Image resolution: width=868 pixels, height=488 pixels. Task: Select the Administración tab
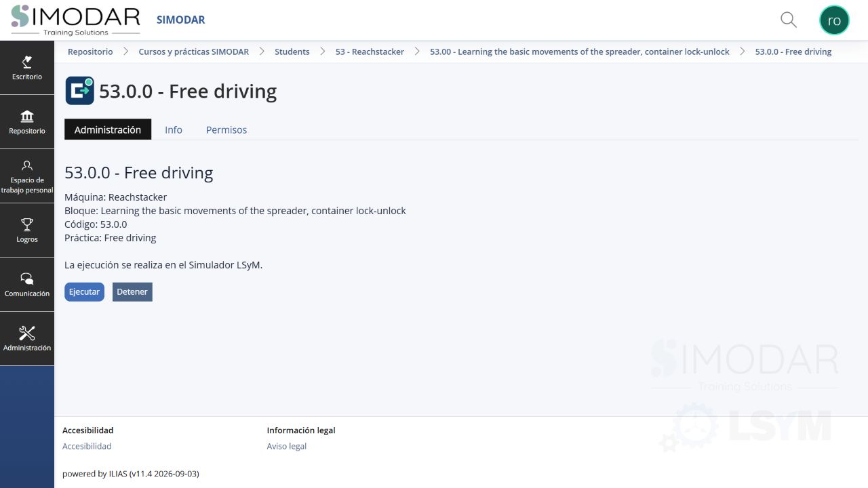click(x=108, y=129)
